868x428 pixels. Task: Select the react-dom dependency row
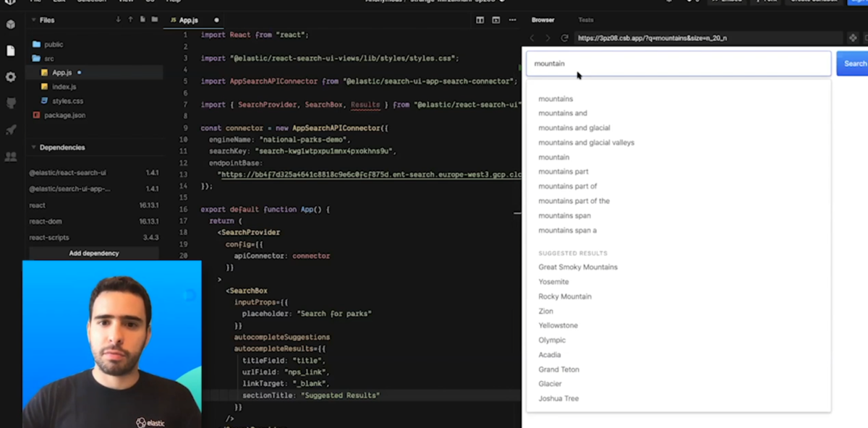pos(94,221)
